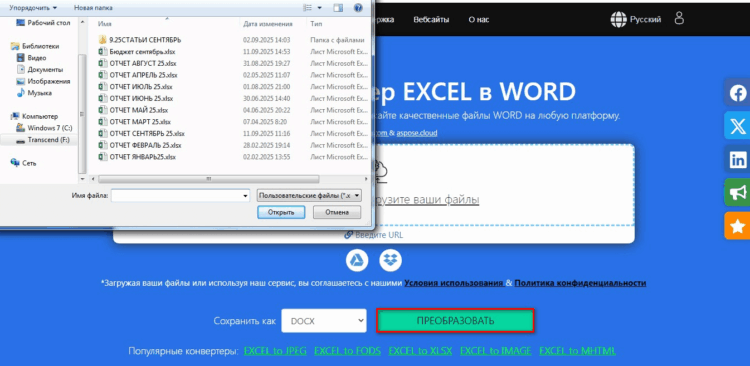
Task: Select file ОТЧЕТ ИЮЛЬ 25.xlsx
Action: [135, 87]
